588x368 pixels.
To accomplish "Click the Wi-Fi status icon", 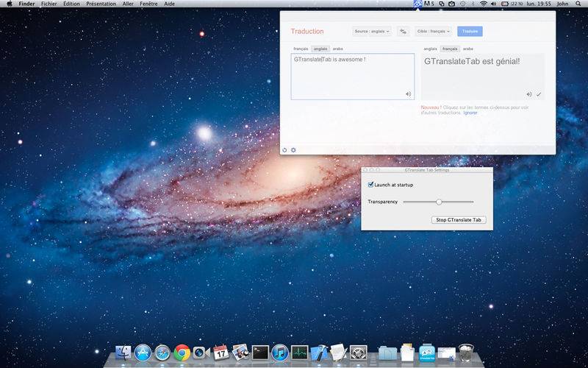I will [x=484, y=4].
